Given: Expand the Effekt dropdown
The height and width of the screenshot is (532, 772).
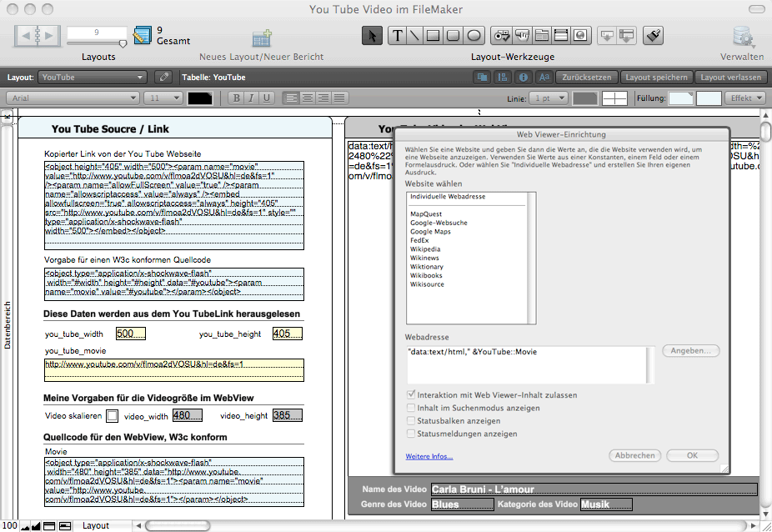Looking at the screenshot, I should point(746,98).
